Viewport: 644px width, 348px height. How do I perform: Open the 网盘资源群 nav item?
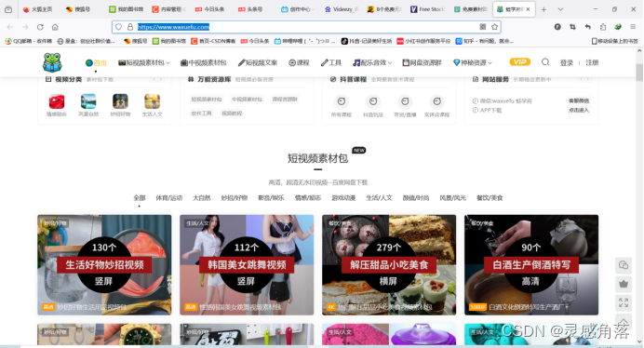[422, 63]
